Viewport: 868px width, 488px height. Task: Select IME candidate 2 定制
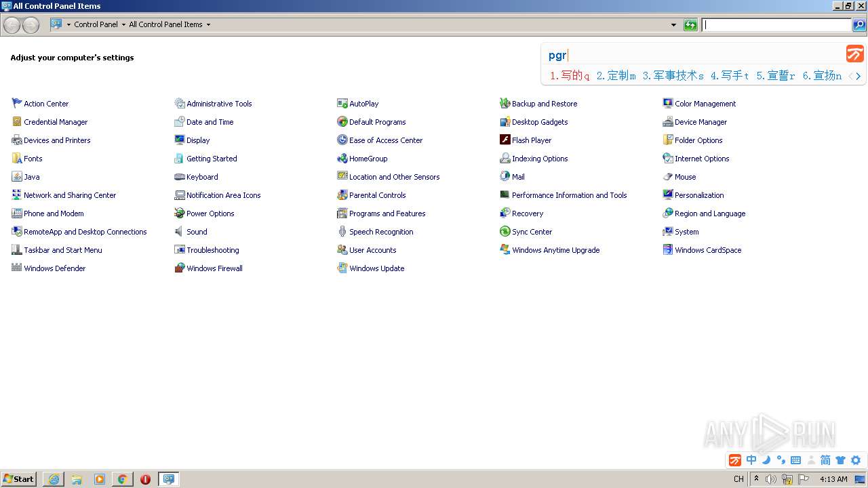(616, 76)
